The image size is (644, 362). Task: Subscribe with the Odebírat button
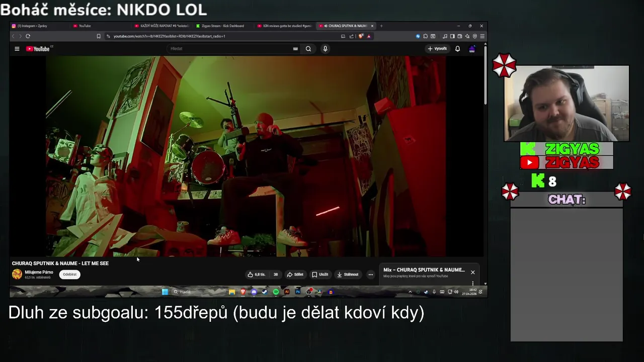pos(70,275)
